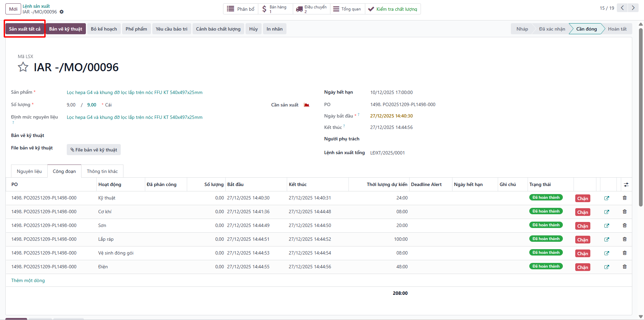Switch to the Thông tin khác tab

click(x=102, y=171)
